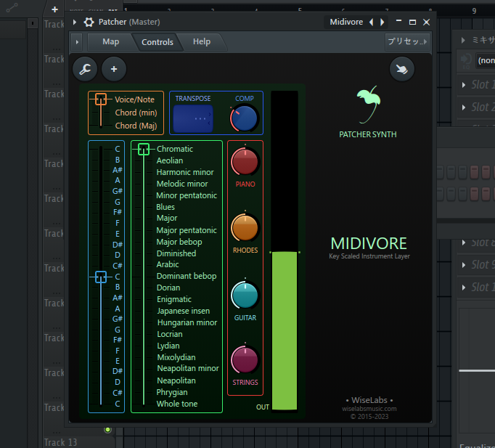Click the magenta STRINGS level knob

[245, 360]
